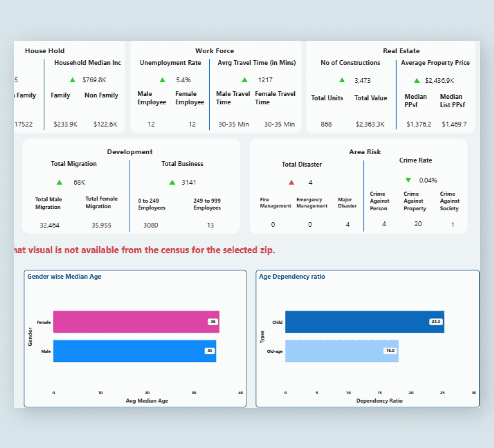Click green arrow beside Total Business 3141
Image resolution: width=494 pixels, height=448 pixels.
pyautogui.click(x=172, y=182)
